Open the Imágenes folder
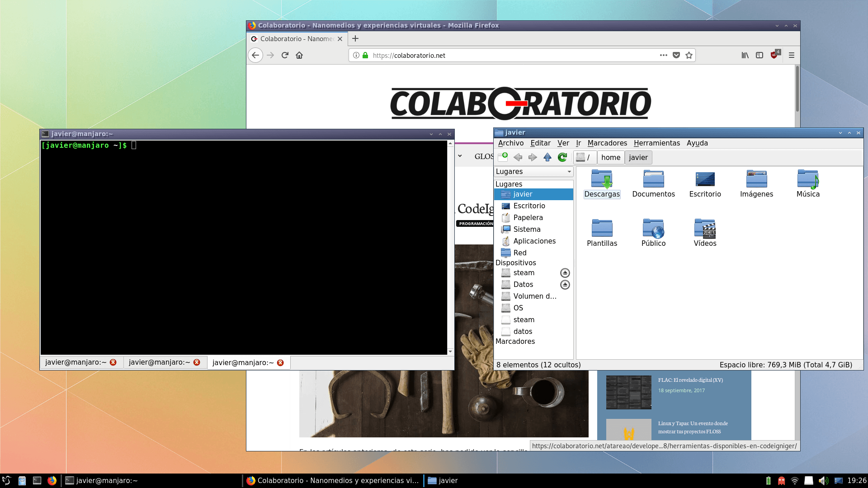Viewport: 868px width, 488px height. (756, 184)
